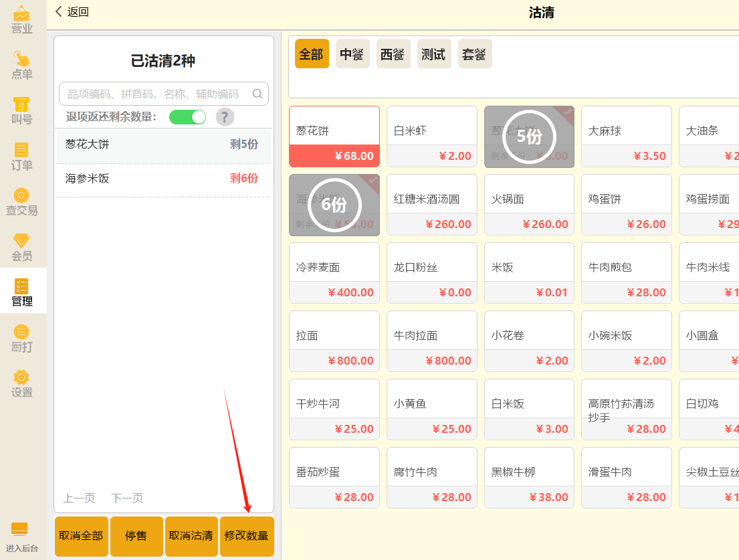Image resolution: width=739 pixels, height=560 pixels.
Task: Open the 会员 member icon
Action: (x=21, y=248)
